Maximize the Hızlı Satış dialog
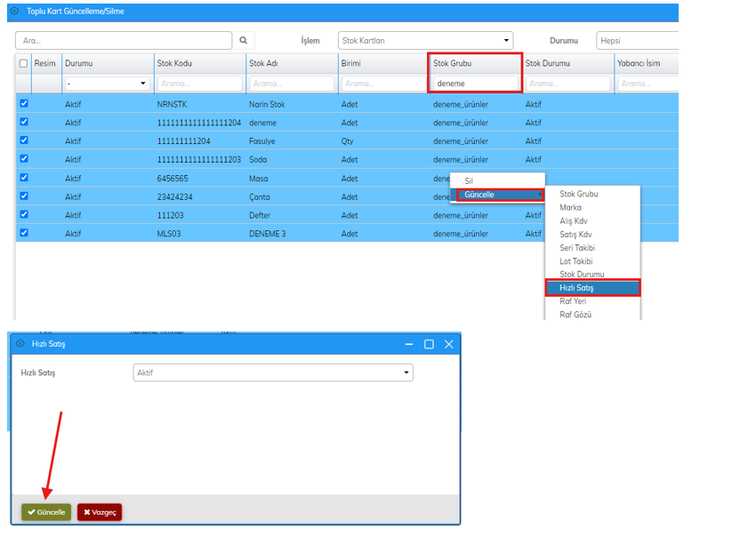Screen dimensions: 756x544 click(x=429, y=344)
